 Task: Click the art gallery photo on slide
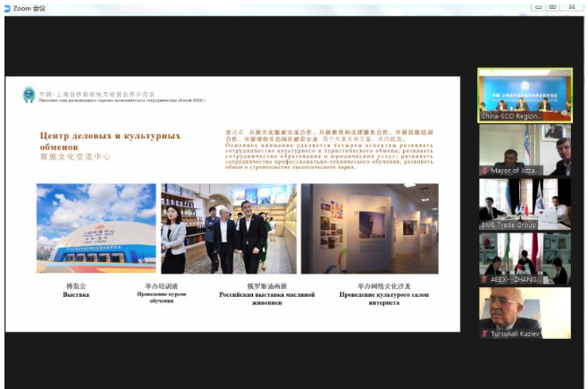coord(369,228)
